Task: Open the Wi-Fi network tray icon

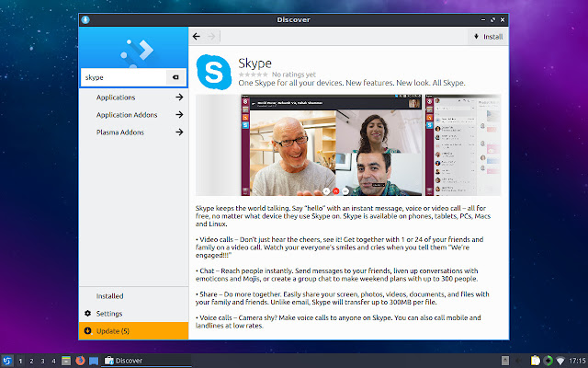Action: 560,361
